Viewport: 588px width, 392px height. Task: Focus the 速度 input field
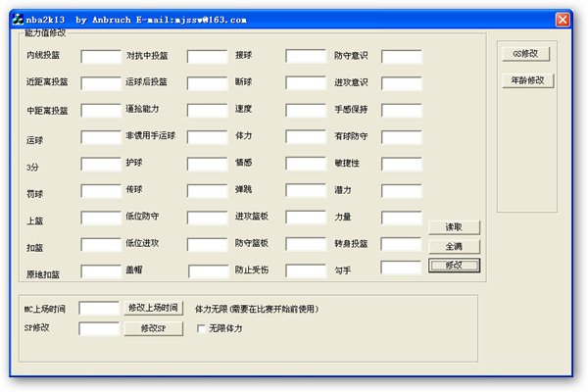[306, 111]
